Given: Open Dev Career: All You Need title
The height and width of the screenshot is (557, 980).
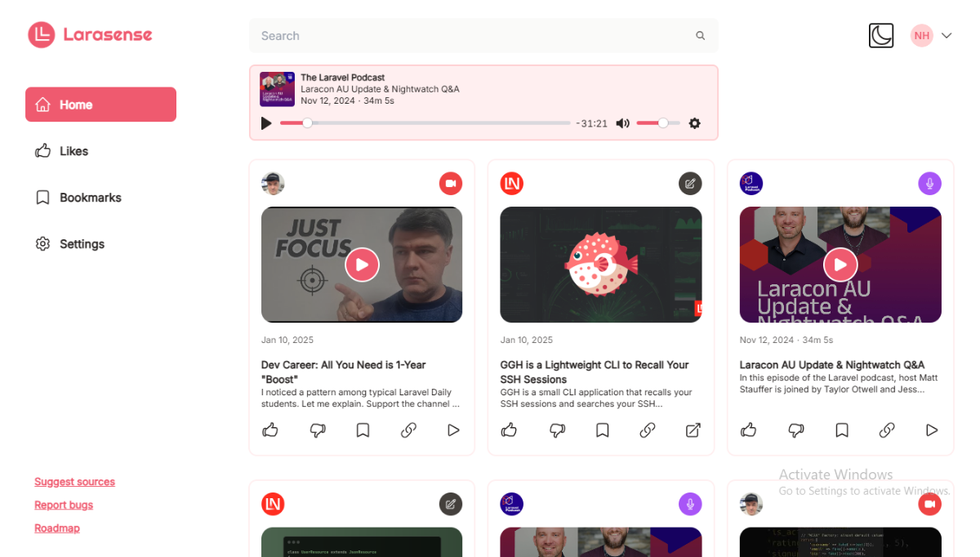Looking at the screenshot, I should (344, 372).
